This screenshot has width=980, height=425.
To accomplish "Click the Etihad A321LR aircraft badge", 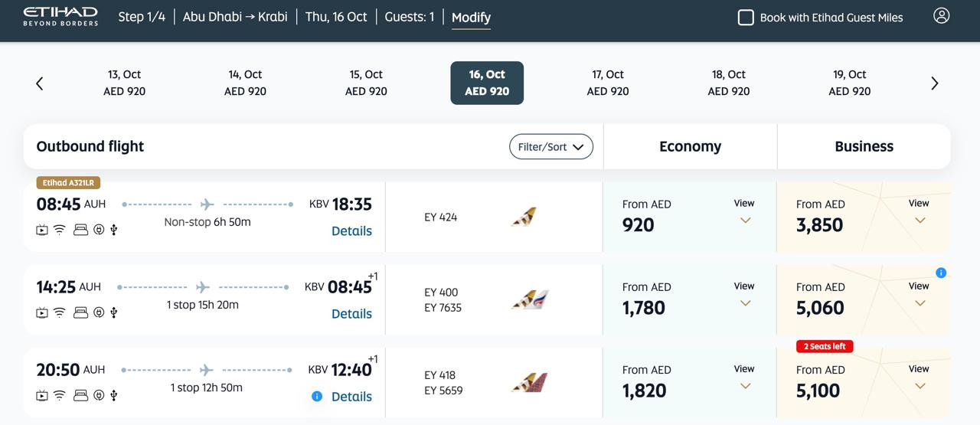I will click(x=68, y=183).
